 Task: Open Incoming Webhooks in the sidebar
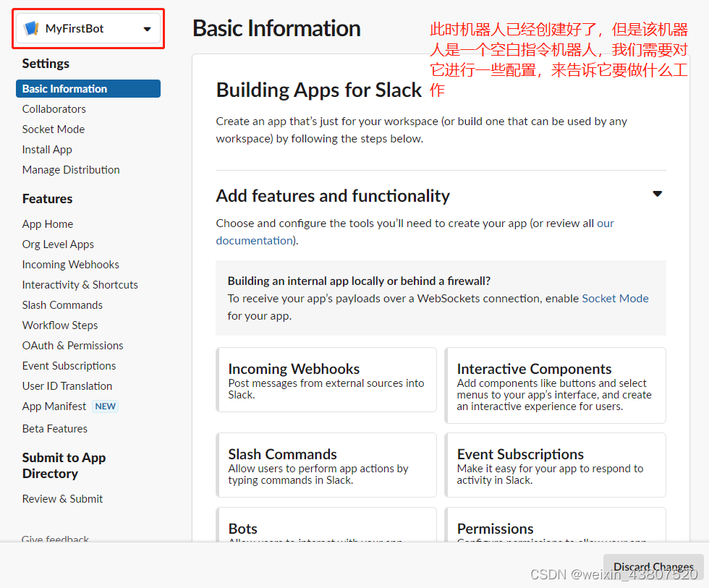71,265
